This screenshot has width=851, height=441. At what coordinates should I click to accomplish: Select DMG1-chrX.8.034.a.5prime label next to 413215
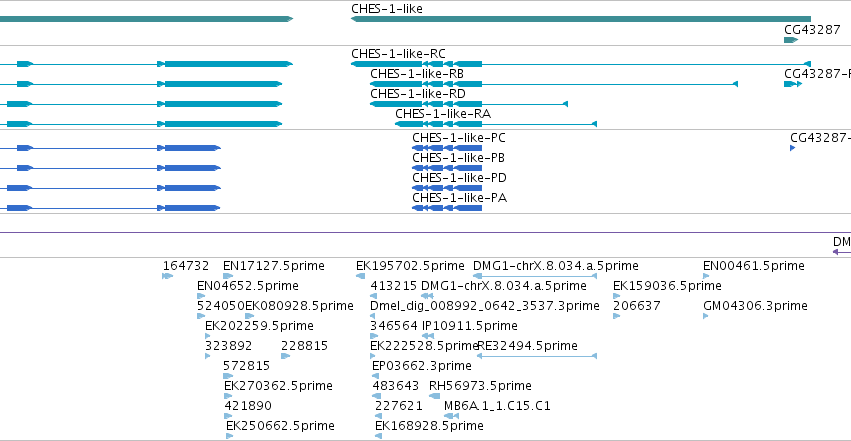504,286
